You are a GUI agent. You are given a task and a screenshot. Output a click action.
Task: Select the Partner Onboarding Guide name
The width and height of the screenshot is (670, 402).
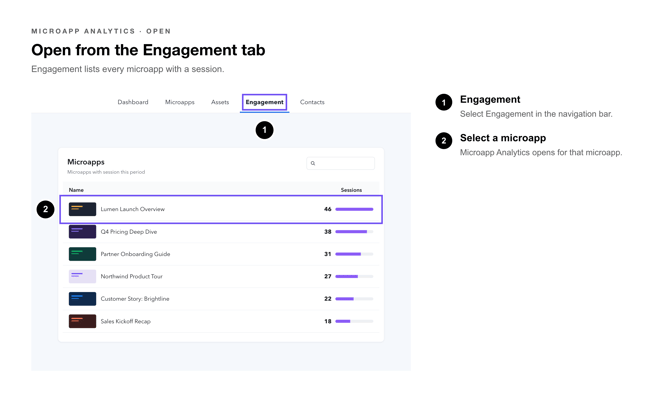tap(135, 254)
